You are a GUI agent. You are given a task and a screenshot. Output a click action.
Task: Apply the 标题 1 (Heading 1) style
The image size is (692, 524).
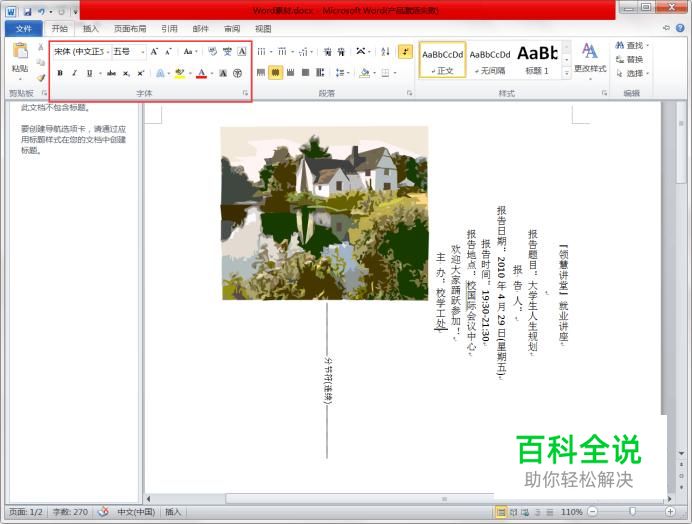(537, 60)
